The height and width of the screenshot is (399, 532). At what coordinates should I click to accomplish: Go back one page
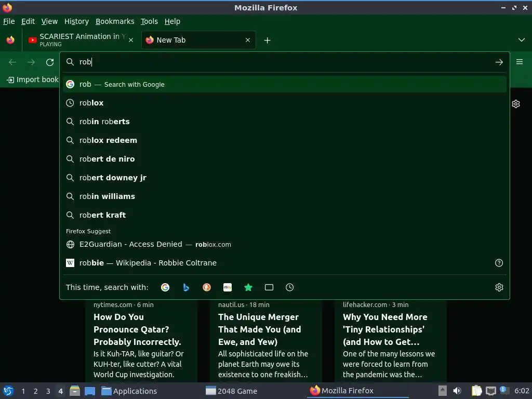(x=12, y=62)
